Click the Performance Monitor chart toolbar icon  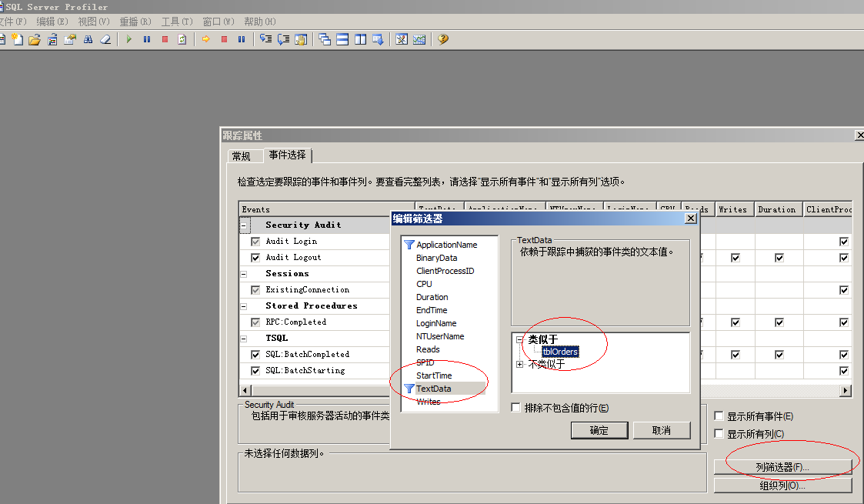coord(419,39)
